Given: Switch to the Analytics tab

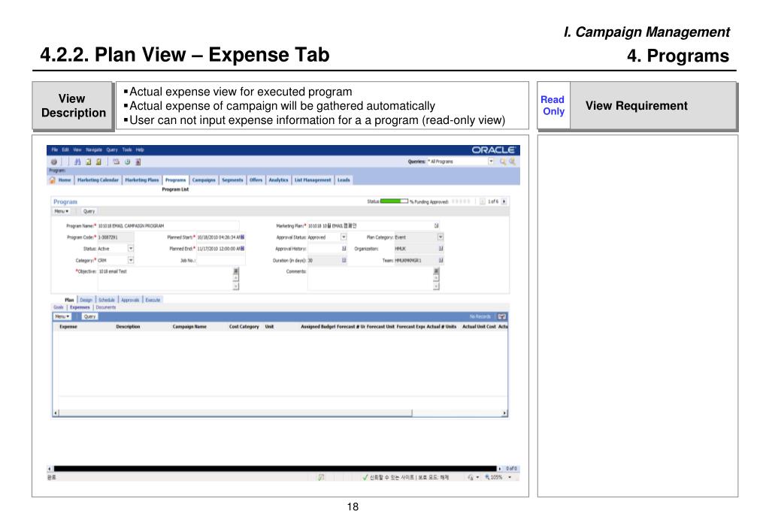Looking at the screenshot, I should [279, 180].
